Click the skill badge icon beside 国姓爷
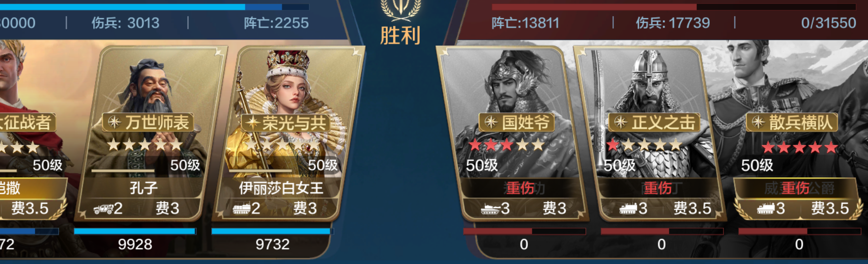Screen dimensions: 868x264 (491, 122)
